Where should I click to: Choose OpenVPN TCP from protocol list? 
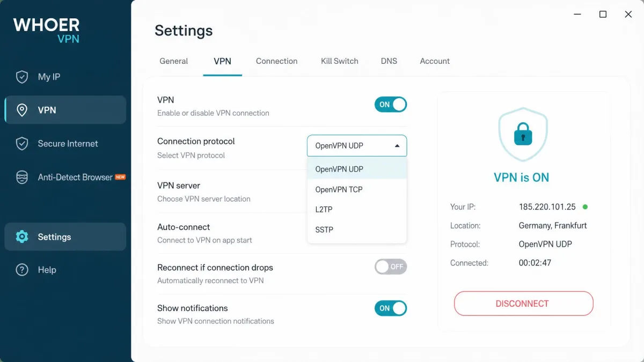tap(357, 189)
